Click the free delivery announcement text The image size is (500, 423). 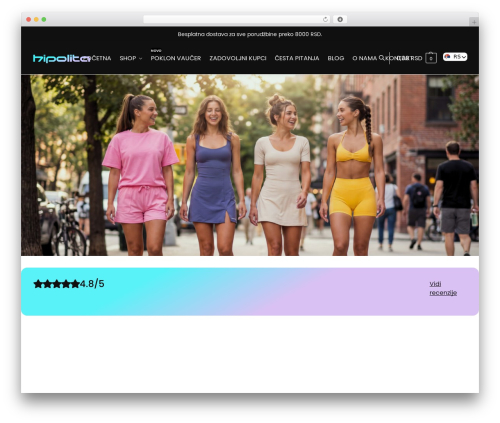coord(250,34)
